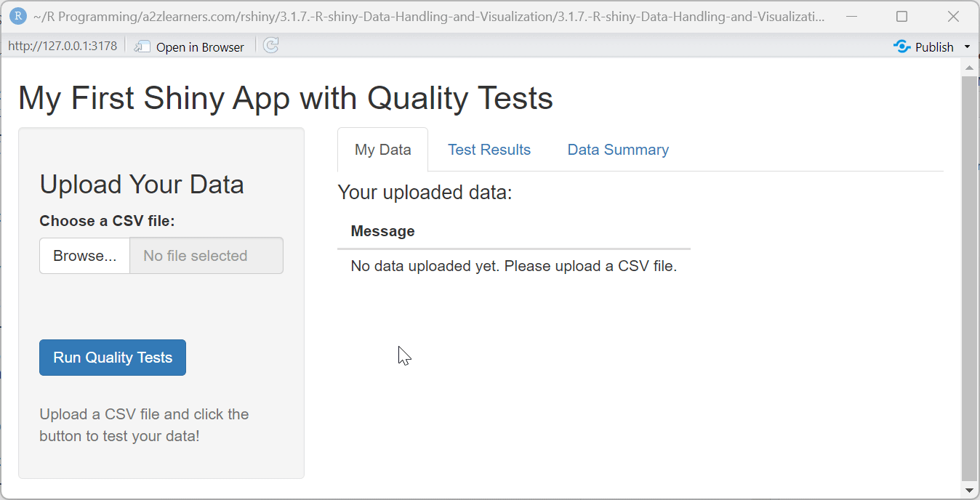Open the Publish dropdown arrow

point(966,46)
